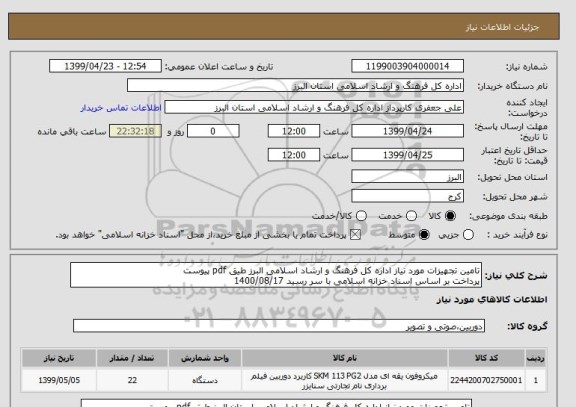Click the نام دستگاه خریدار label
Screen dimensions: 576x407
pyautogui.click(x=512, y=86)
